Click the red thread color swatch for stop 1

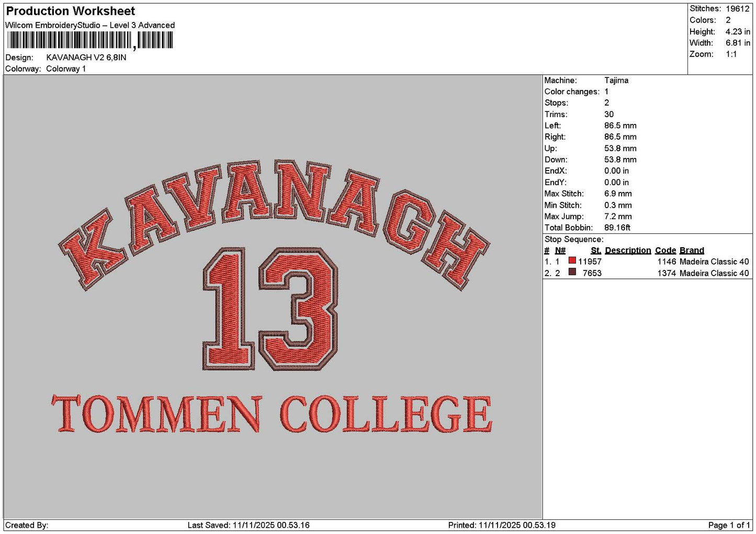pos(572,260)
